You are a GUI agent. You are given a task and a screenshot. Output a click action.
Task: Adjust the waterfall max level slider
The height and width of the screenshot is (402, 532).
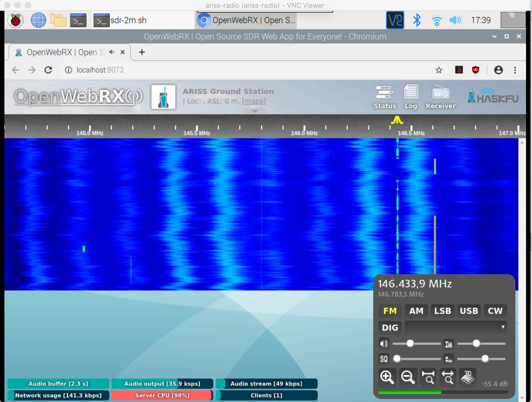point(481,344)
